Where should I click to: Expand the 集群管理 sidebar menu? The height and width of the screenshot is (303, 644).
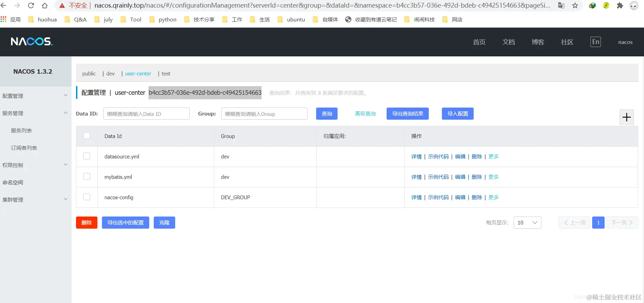(36, 200)
